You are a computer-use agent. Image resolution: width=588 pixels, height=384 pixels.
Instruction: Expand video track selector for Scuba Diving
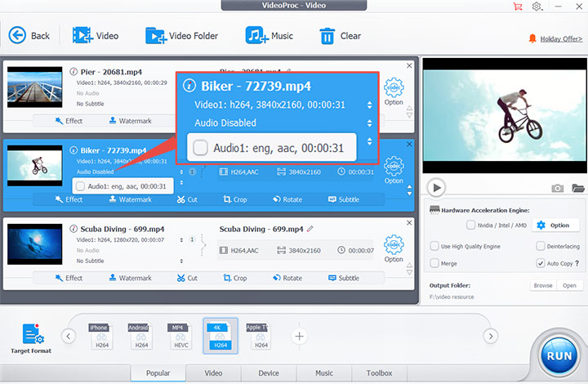pyautogui.click(x=181, y=239)
